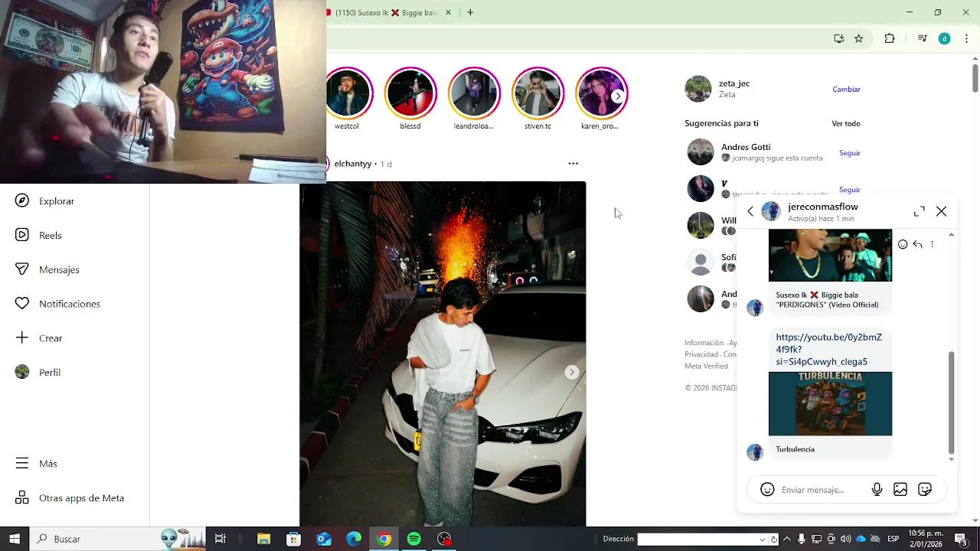
Task: Attach an image with the photo icon
Action: click(x=900, y=490)
